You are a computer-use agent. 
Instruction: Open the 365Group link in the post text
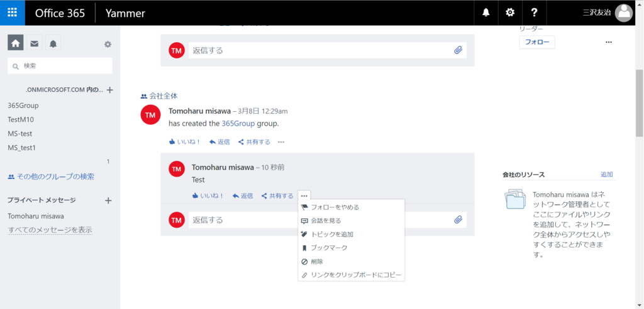(238, 123)
